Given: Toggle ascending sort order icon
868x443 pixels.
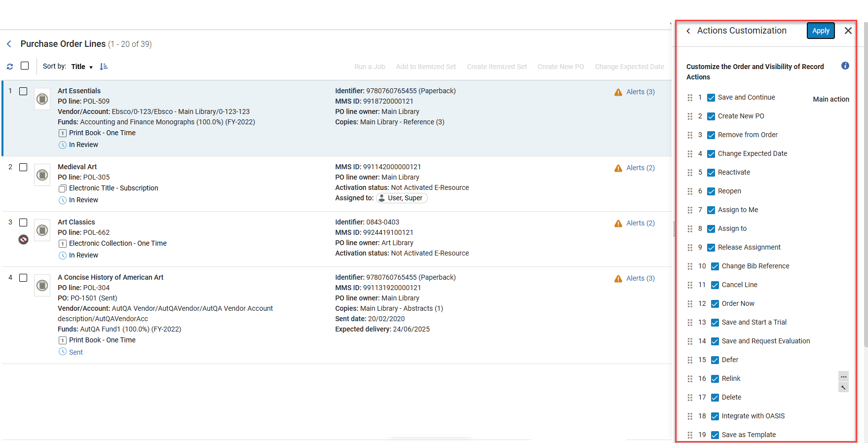Looking at the screenshot, I should tap(104, 67).
